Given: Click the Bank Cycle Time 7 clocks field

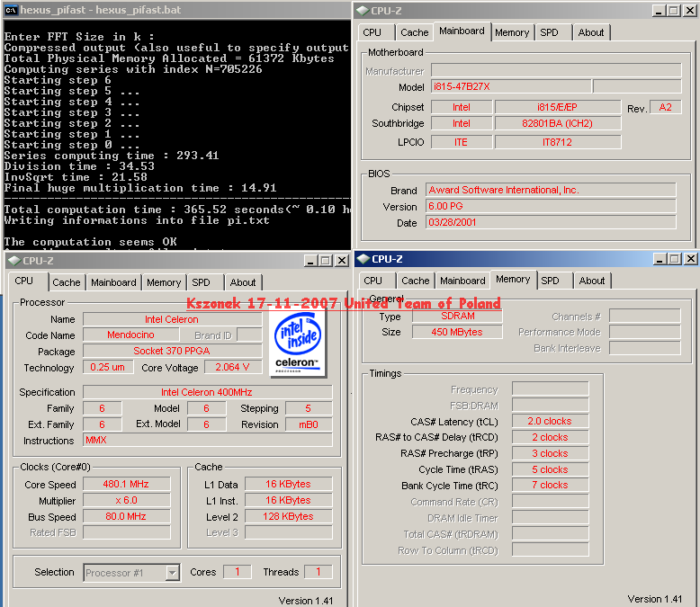Looking at the screenshot, I should coord(551,485).
